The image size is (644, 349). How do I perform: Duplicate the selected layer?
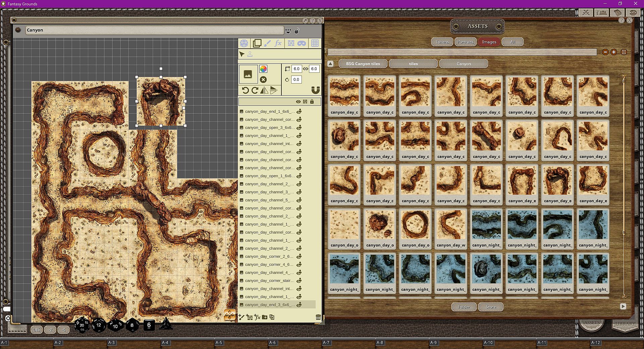coord(272,317)
